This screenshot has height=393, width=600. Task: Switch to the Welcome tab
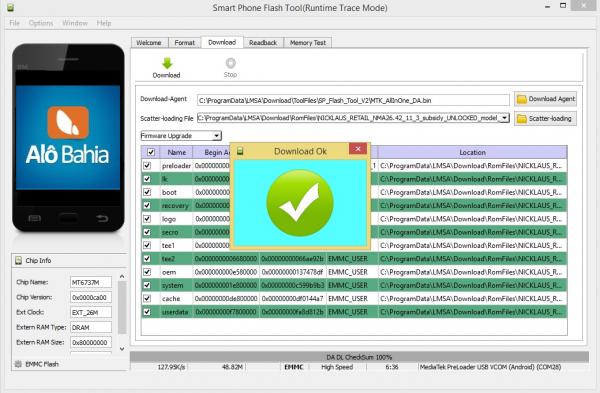149,43
